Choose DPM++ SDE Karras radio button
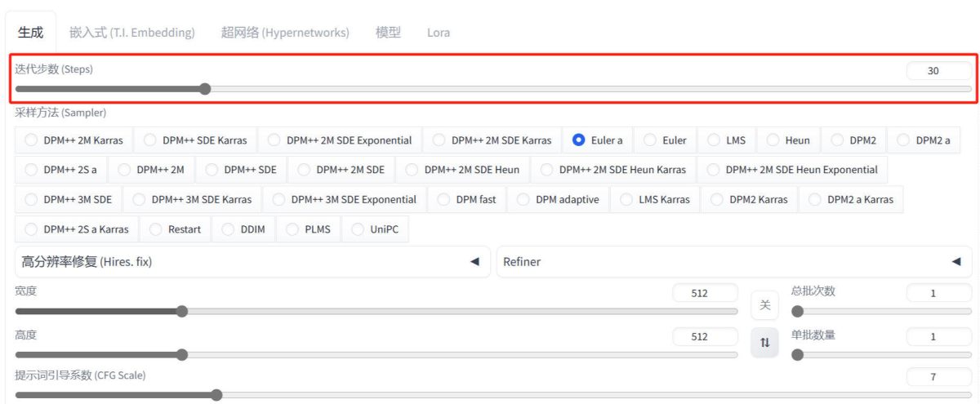980x404 pixels. pos(196,140)
